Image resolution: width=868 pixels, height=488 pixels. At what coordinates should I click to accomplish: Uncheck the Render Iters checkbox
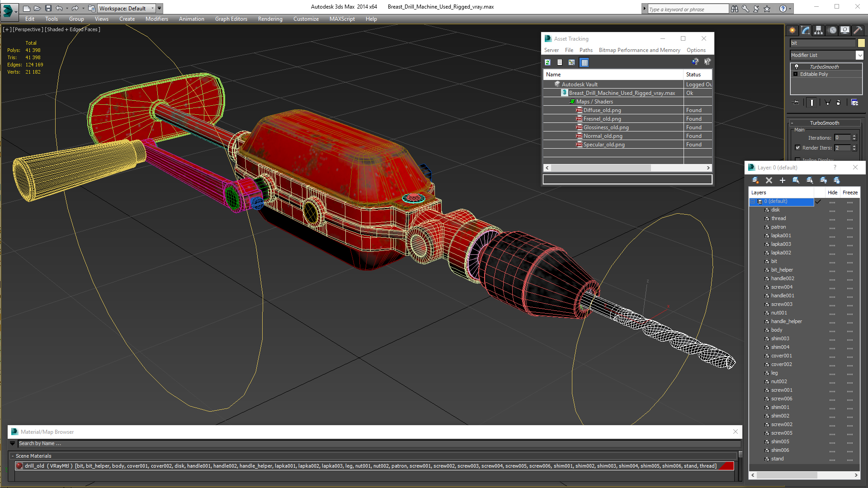click(797, 147)
